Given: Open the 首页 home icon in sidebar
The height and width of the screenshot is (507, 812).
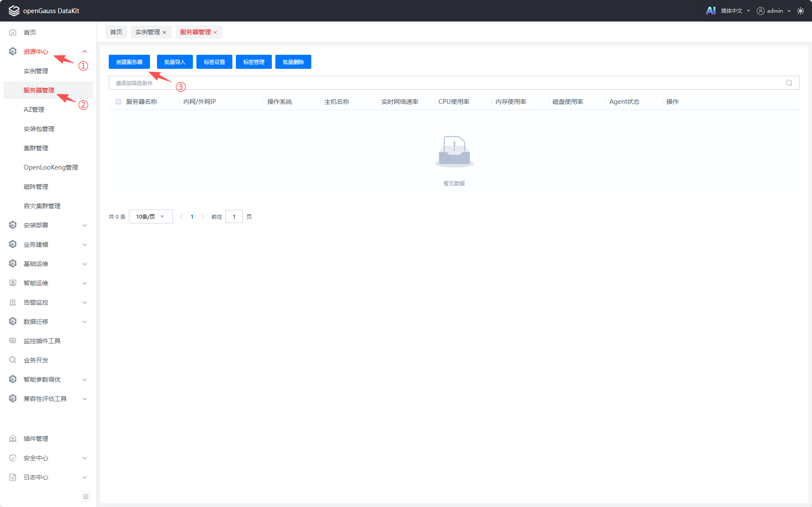Looking at the screenshot, I should 12,32.
